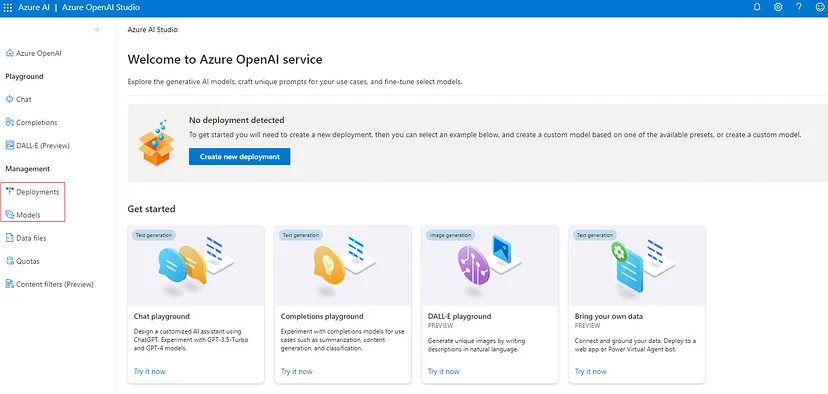Click Create new deployment button
The height and width of the screenshot is (394, 828).
click(x=239, y=157)
